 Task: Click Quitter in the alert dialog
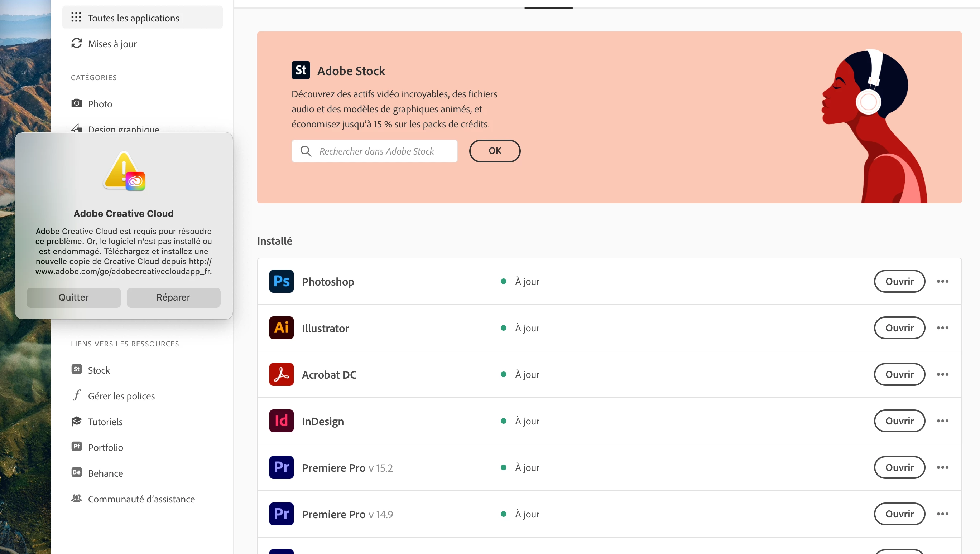73,297
